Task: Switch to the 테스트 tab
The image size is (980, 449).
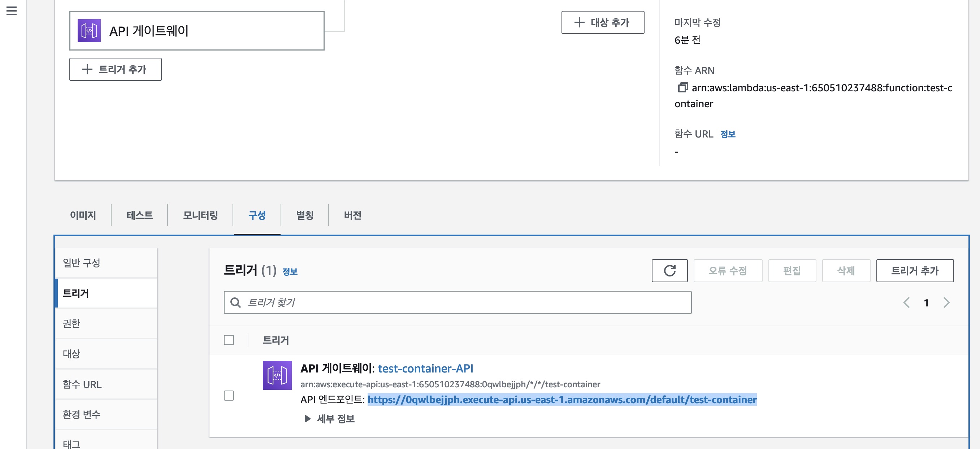Action: coord(139,215)
